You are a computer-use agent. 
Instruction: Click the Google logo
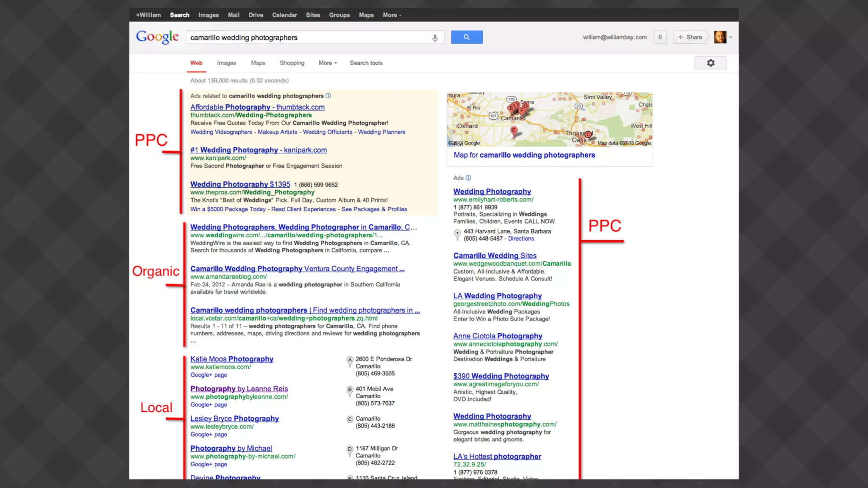point(157,37)
